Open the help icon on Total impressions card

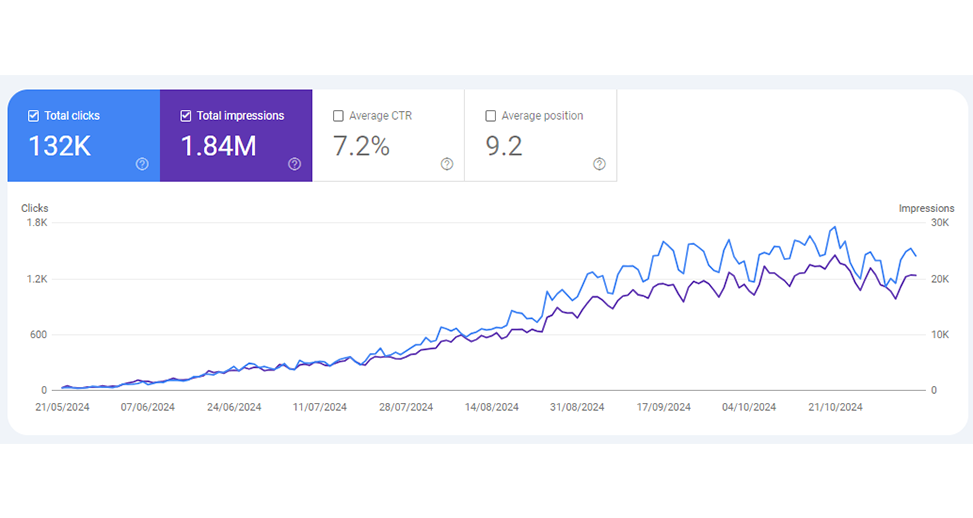[x=294, y=164]
